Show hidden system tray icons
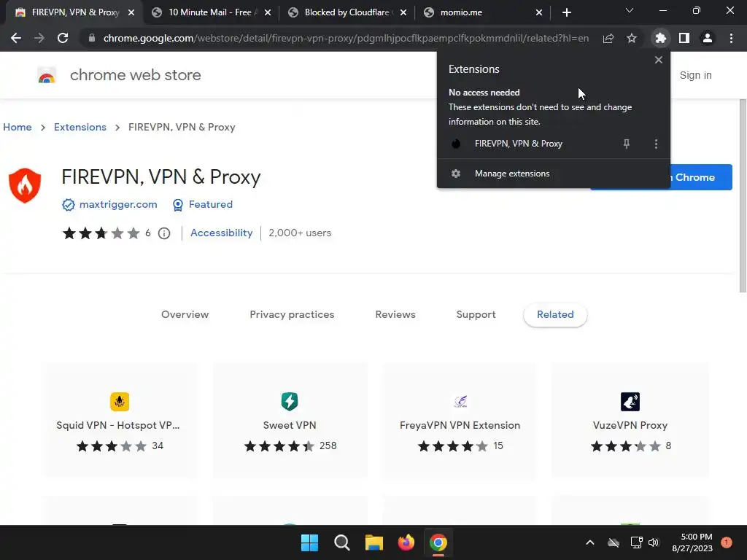747x560 pixels. (x=589, y=542)
